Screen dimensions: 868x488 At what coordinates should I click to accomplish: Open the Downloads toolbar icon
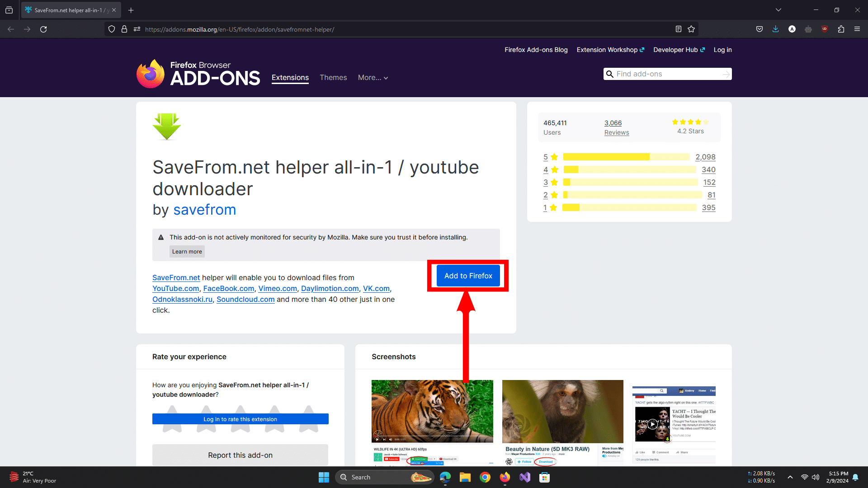[776, 29]
